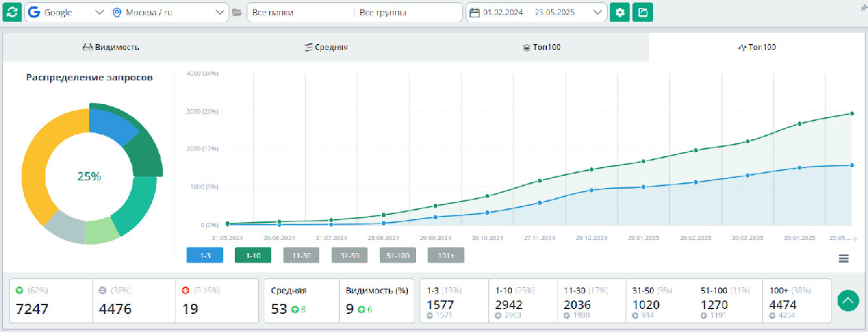868x332 pixels.
Task: Enable the 11-30 series legend button
Action: [x=301, y=255]
